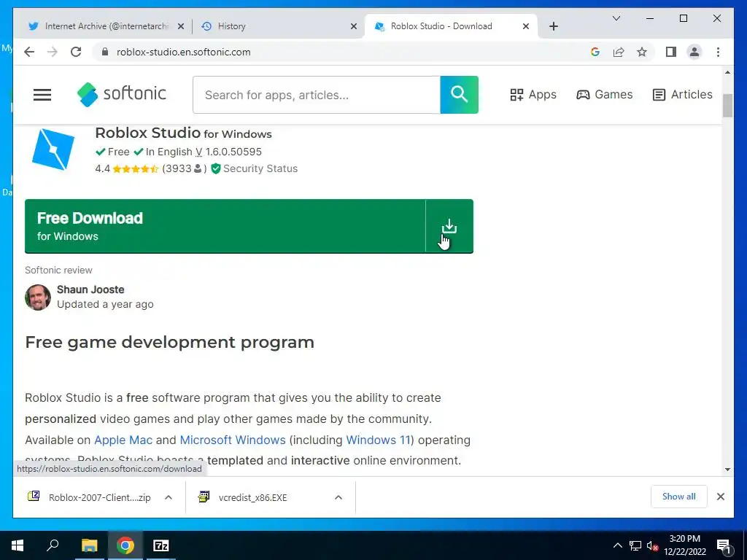Open the Apps menu item
This screenshot has width=747, height=560.
[533, 94]
